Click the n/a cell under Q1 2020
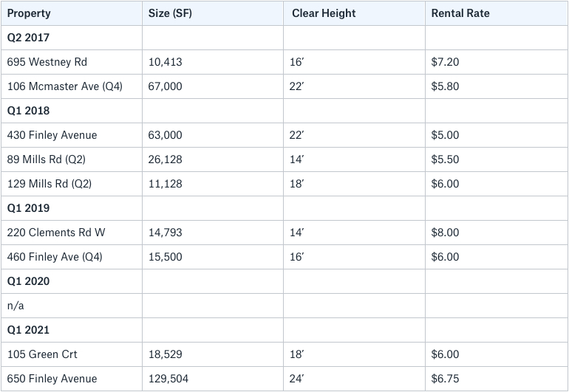Image resolution: width=569 pixels, height=392 pixels. [72, 306]
